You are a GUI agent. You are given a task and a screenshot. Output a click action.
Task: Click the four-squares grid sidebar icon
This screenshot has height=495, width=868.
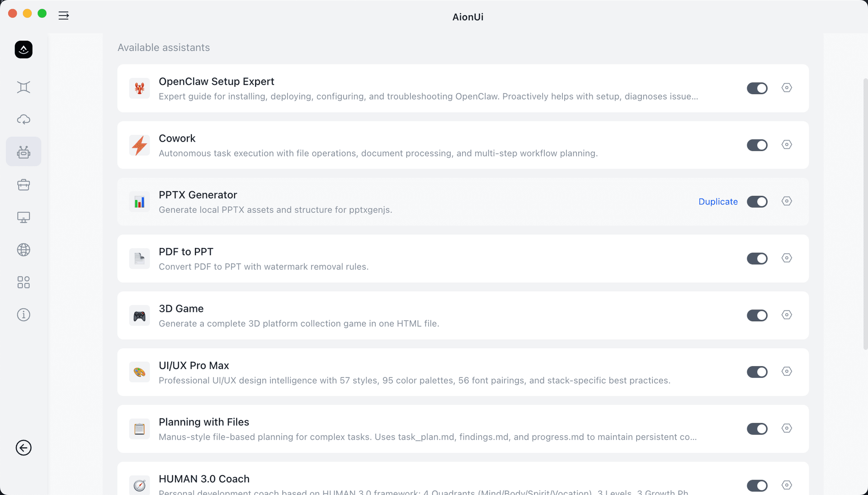click(x=24, y=282)
